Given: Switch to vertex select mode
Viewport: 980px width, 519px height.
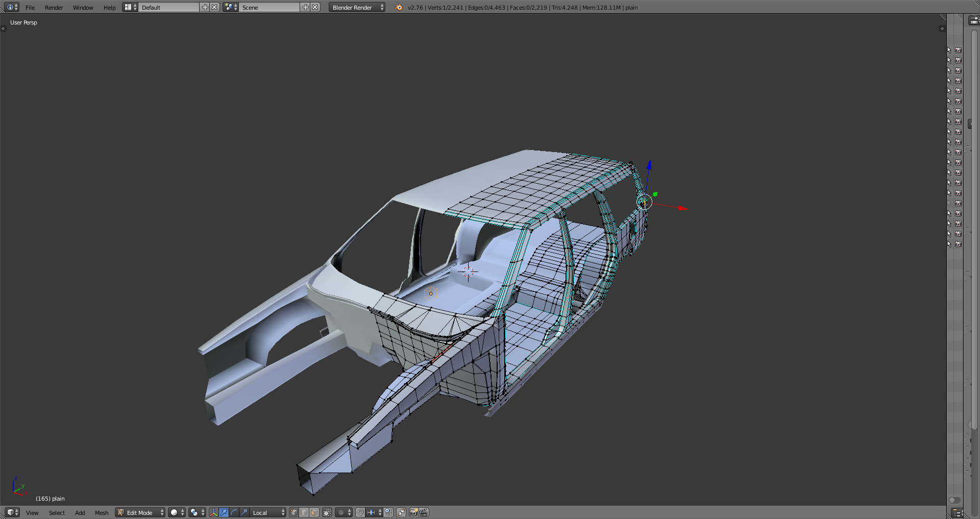Looking at the screenshot, I should pyautogui.click(x=294, y=512).
